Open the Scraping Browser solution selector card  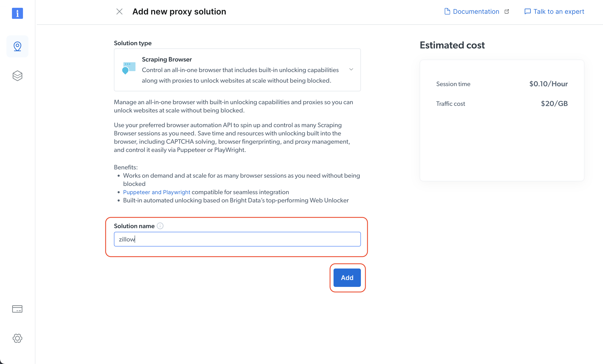click(x=237, y=70)
